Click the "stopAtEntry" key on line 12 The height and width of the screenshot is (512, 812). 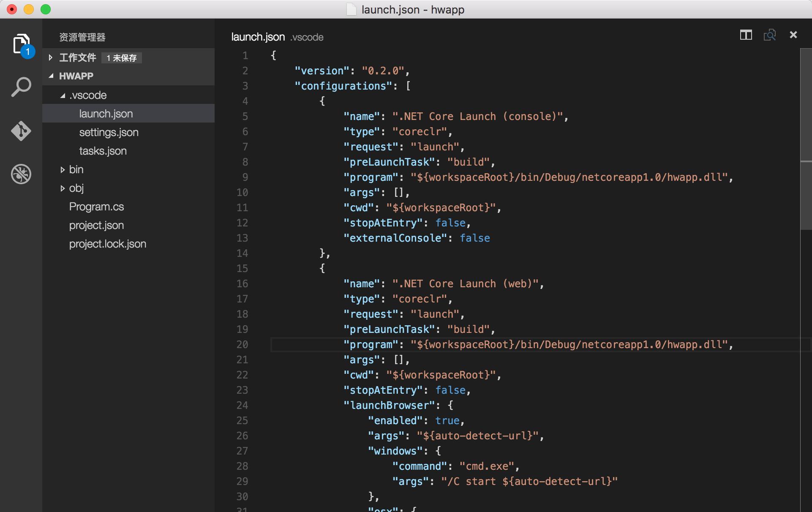[x=383, y=223]
